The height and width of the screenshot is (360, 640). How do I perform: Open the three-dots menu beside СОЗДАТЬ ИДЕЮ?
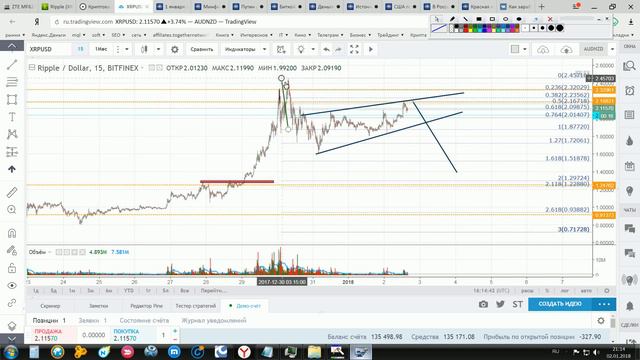click(604, 304)
